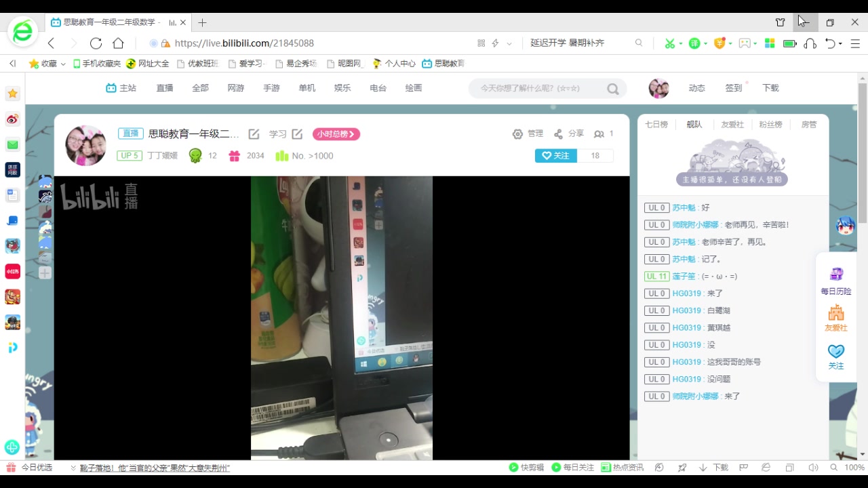Open the 友爱社 castle side icon
This screenshot has width=868, height=488.
click(836, 318)
